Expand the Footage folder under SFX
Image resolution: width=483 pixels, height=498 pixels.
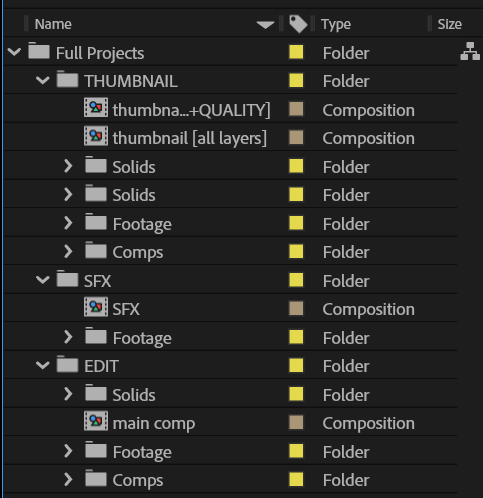68,337
